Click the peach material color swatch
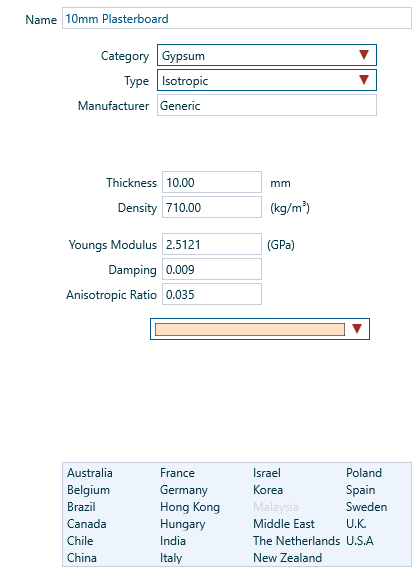This screenshot has height=582, width=420. 250,329
